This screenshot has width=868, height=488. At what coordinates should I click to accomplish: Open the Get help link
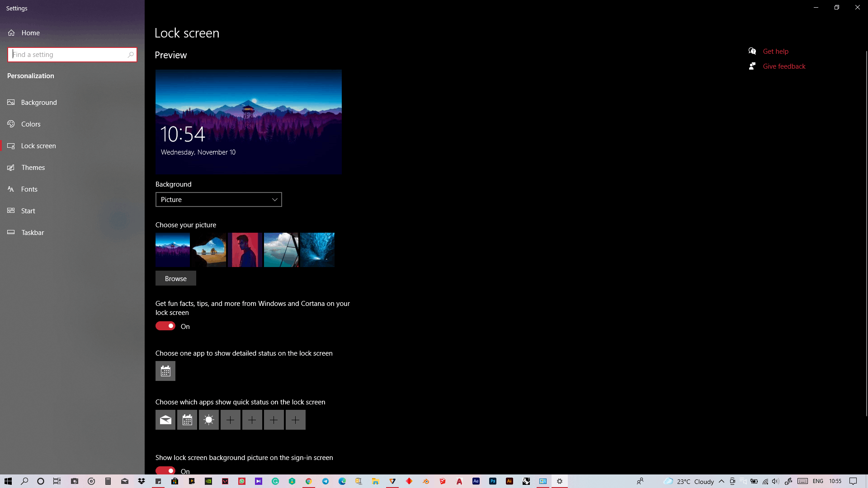[x=775, y=52]
